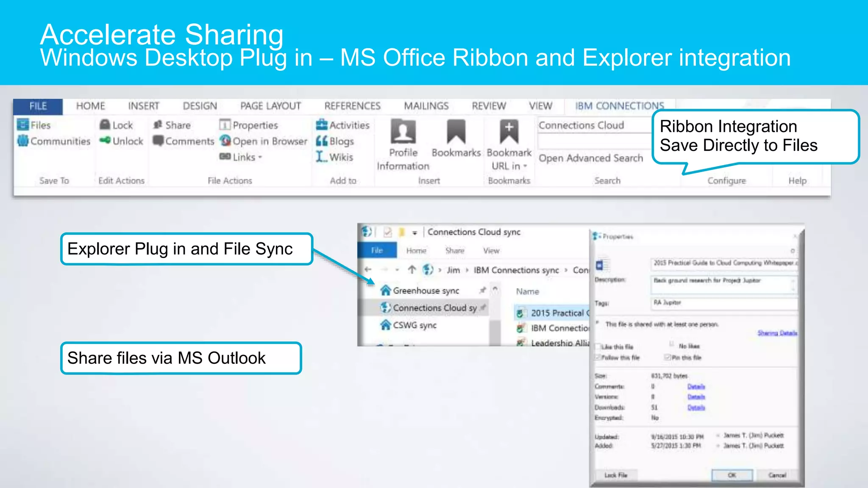Click the Blogs quote-mark icon

(x=322, y=141)
